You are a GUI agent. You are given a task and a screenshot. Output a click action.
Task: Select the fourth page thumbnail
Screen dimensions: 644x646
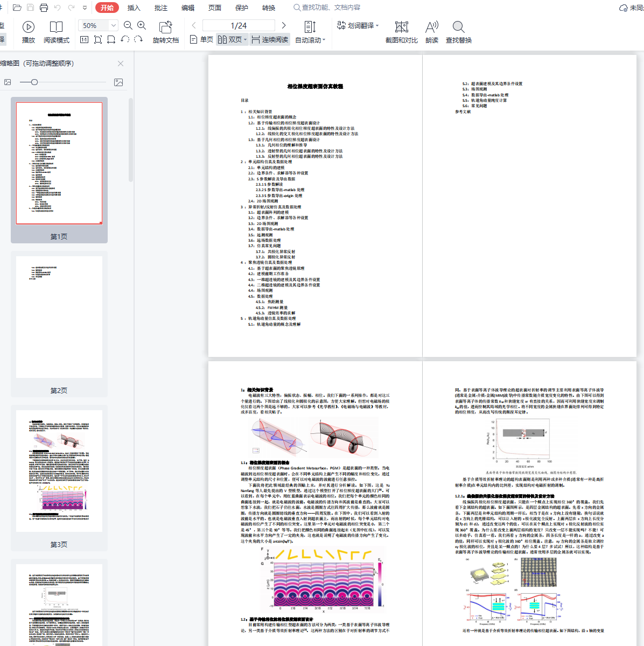pos(59,602)
